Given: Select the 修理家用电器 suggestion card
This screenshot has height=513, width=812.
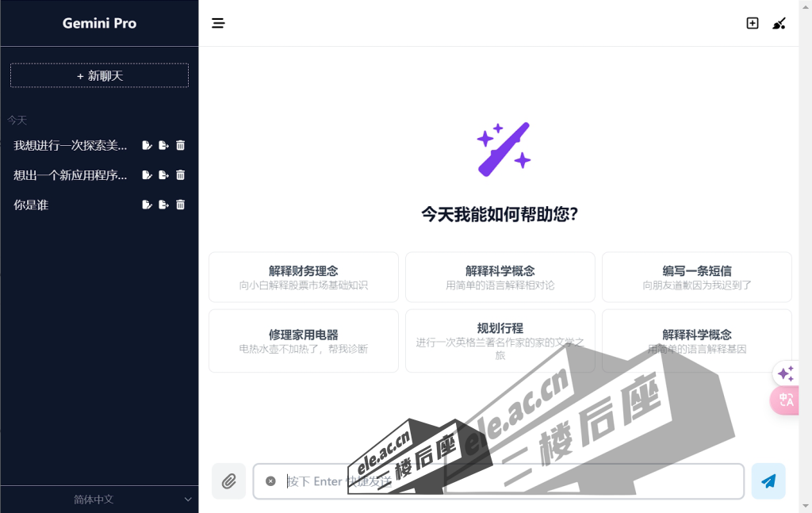Looking at the screenshot, I should click(303, 339).
